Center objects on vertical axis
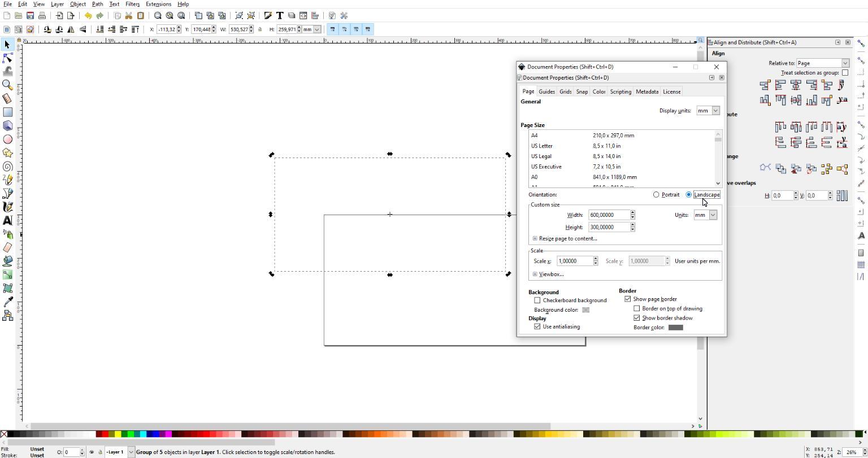The height and width of the screenshot is (458, 868). click(x=796, y=85)
